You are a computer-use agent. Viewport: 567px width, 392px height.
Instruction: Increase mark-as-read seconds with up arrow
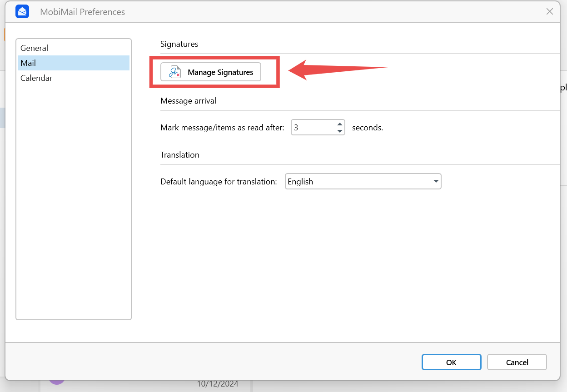click(x=339, y=124)
